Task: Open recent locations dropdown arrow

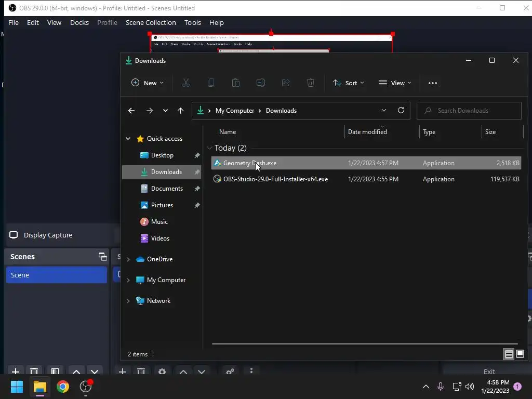Action: [165, 111]
